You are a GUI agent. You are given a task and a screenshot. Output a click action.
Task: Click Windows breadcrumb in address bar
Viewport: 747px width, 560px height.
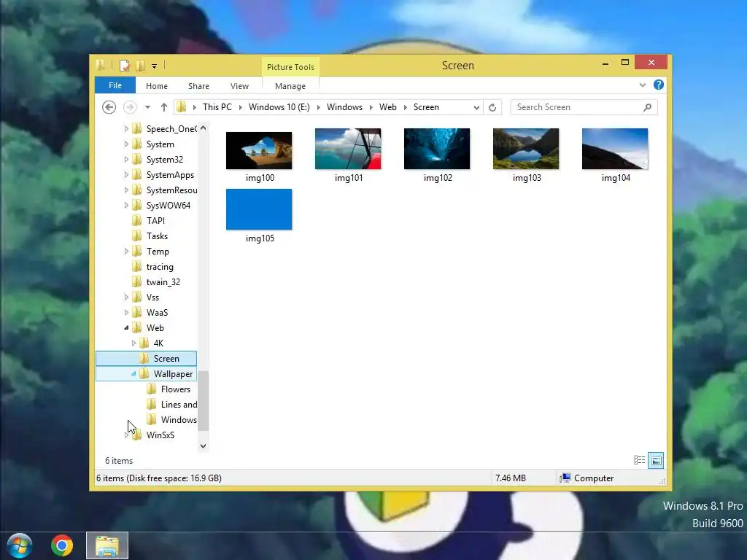(344, 107)
